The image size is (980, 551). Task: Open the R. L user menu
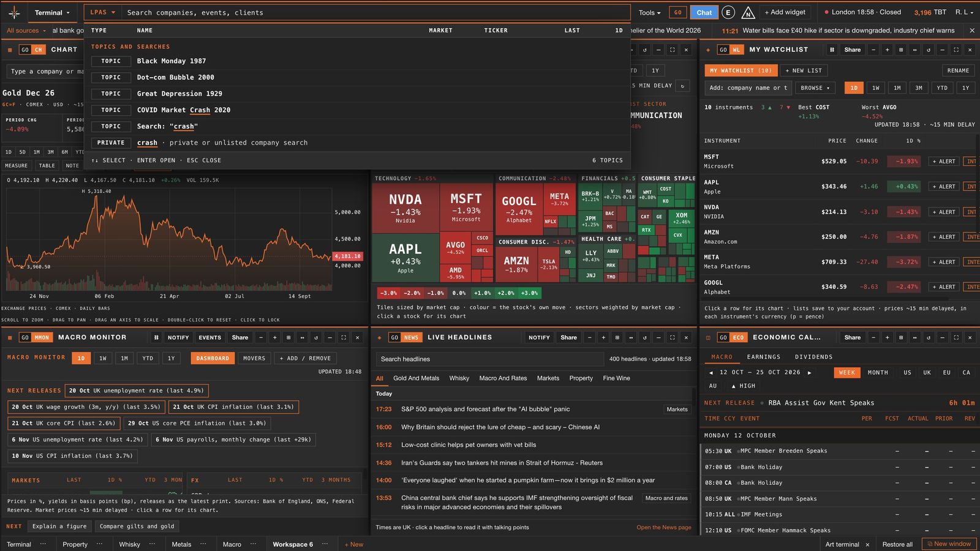click(964, 12)
